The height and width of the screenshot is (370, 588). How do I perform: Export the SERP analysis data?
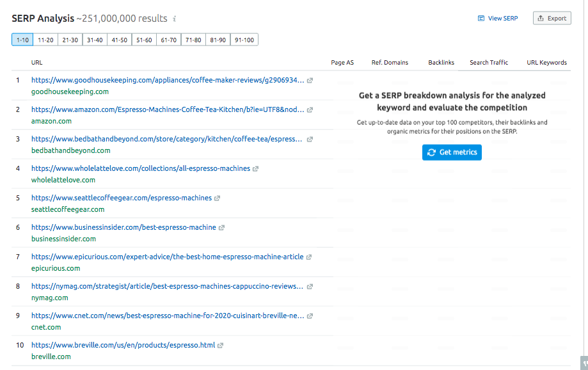pyautogui.click(x=552, y=19)
